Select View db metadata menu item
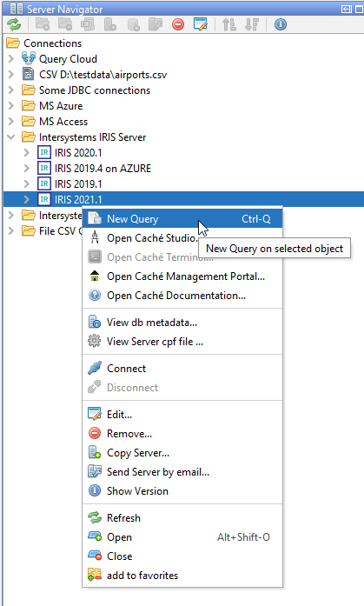 [182, 322]
